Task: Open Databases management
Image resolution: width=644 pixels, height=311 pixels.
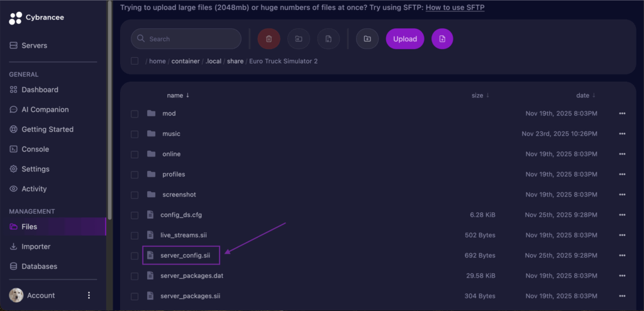Action: click(33, 266)
